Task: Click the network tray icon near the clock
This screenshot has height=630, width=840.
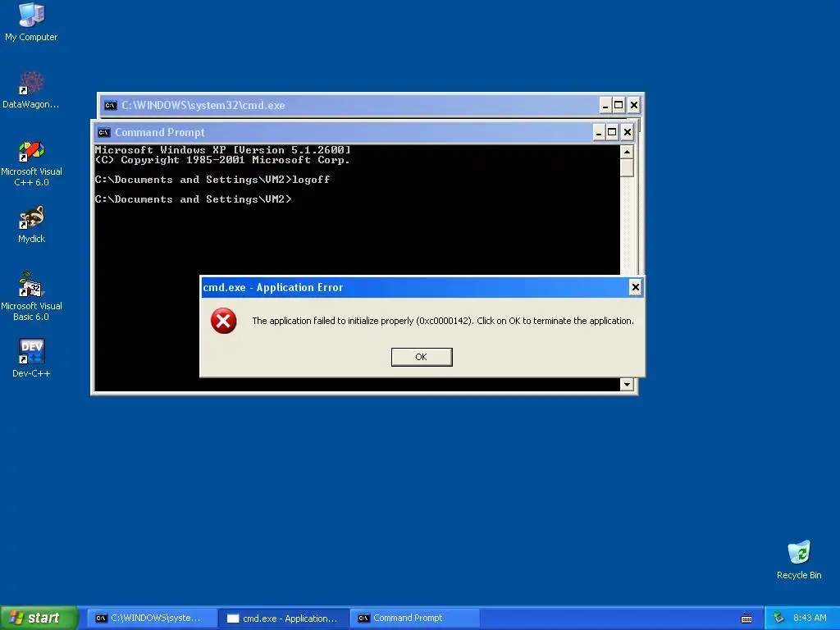Action: [779, 619]
